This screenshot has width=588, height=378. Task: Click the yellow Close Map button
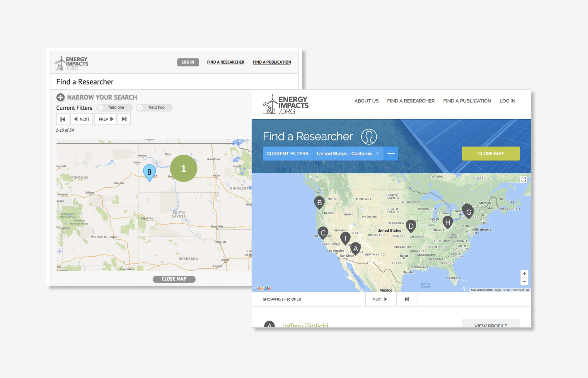click(491, 154)
